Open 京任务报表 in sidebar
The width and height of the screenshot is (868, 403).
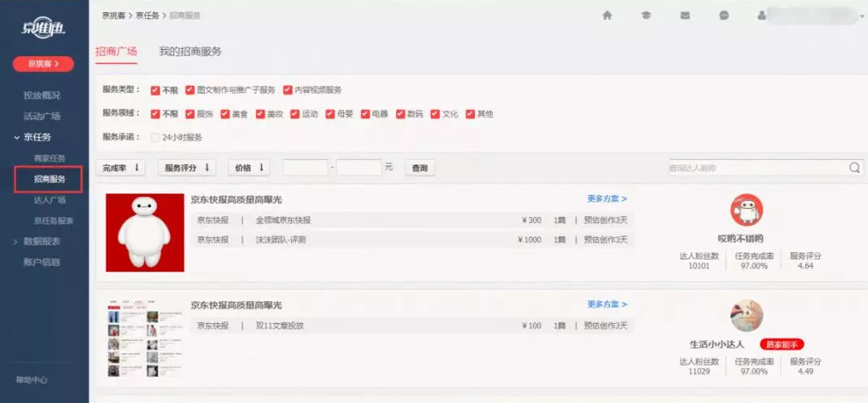[54, 220]
